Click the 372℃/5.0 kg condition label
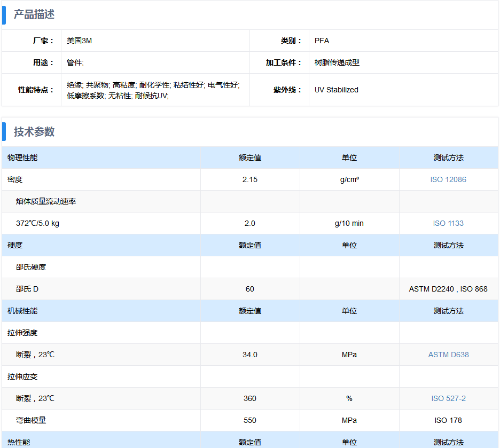The height and width of the screenshot is (448, 500). point(37,223)
